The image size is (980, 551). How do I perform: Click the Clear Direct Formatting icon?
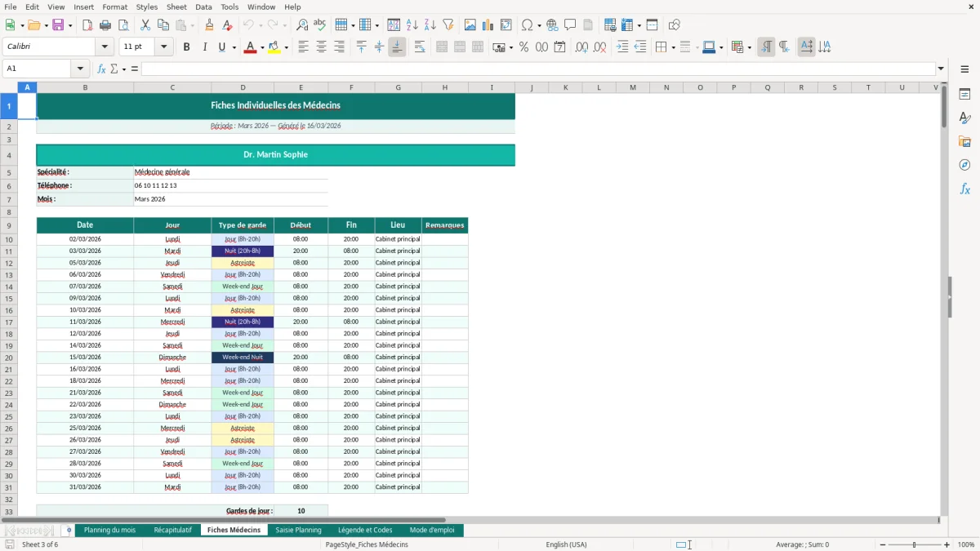[227, 25]
